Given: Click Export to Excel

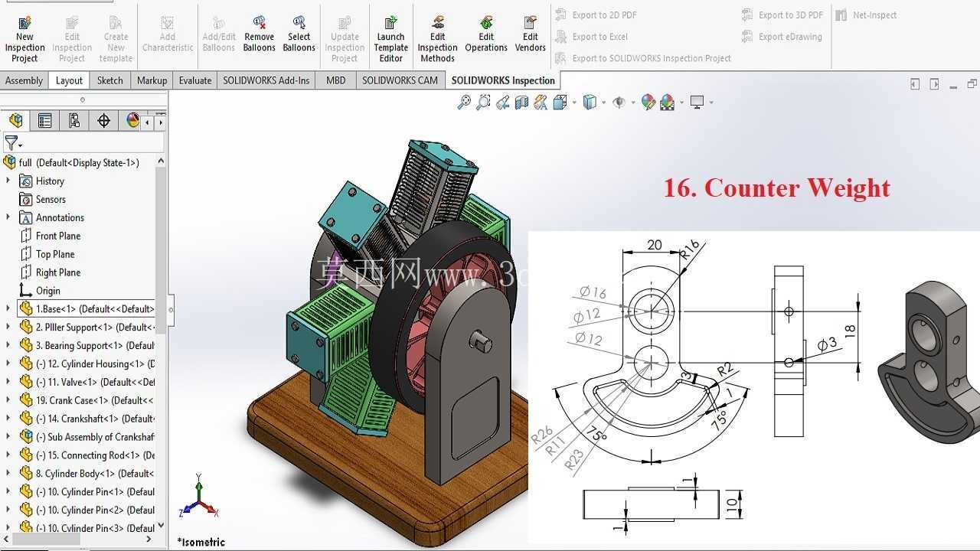Looking at the screenshot, I should click(592, 36).
